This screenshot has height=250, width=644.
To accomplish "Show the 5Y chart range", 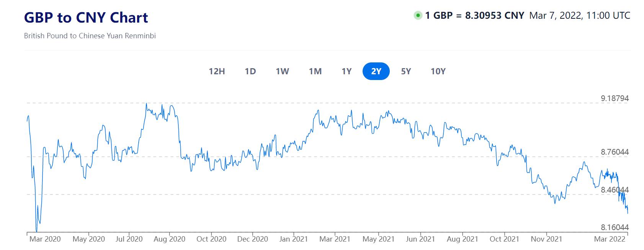I will click(x=406, y=71).
